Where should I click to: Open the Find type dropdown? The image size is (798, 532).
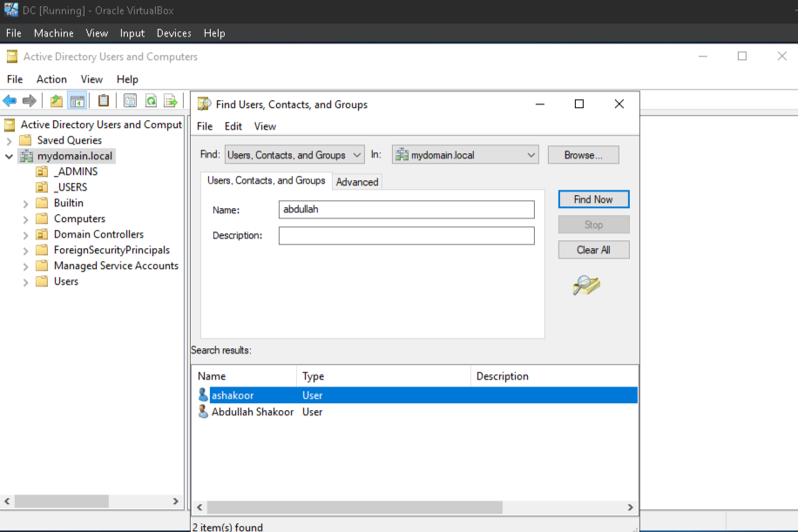pyautogui.click(x=294, y=155)
